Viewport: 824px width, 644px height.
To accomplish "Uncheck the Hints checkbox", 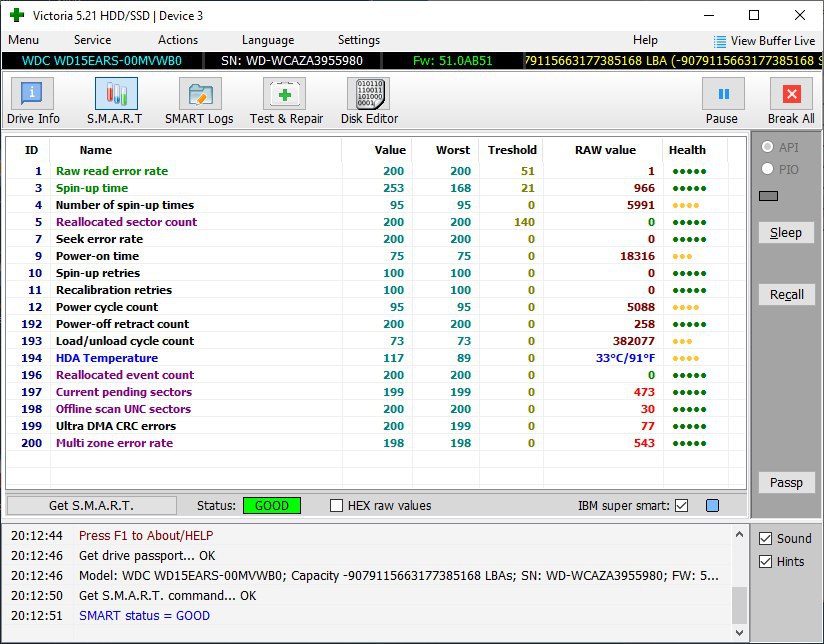I will coord(766,561).
